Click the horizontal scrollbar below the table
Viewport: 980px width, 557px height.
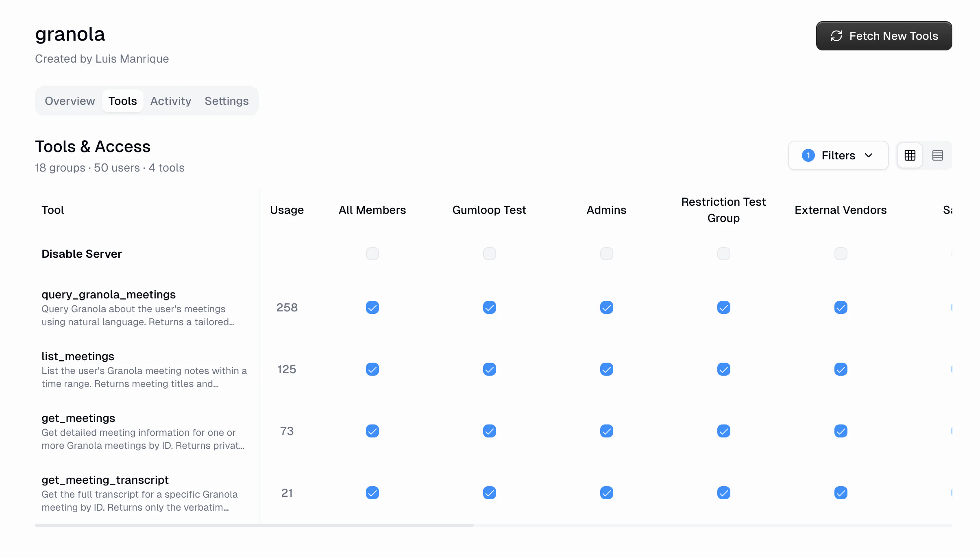tap(254, 525)
